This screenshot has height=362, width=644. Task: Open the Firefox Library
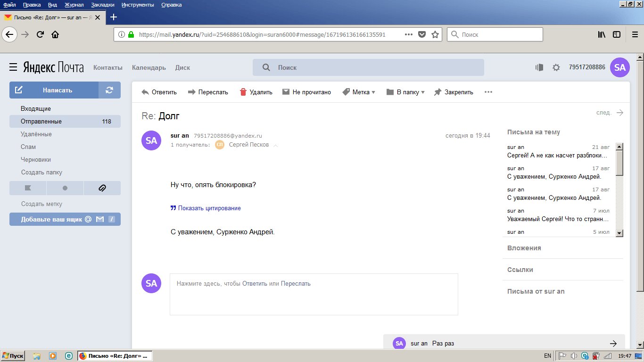[602, 34]
